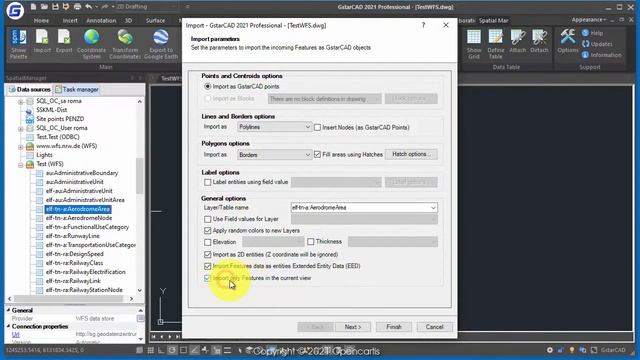Click the Undo arrow in quick access toolbar
Screen dimensions: 640x360
click(89, 7)
